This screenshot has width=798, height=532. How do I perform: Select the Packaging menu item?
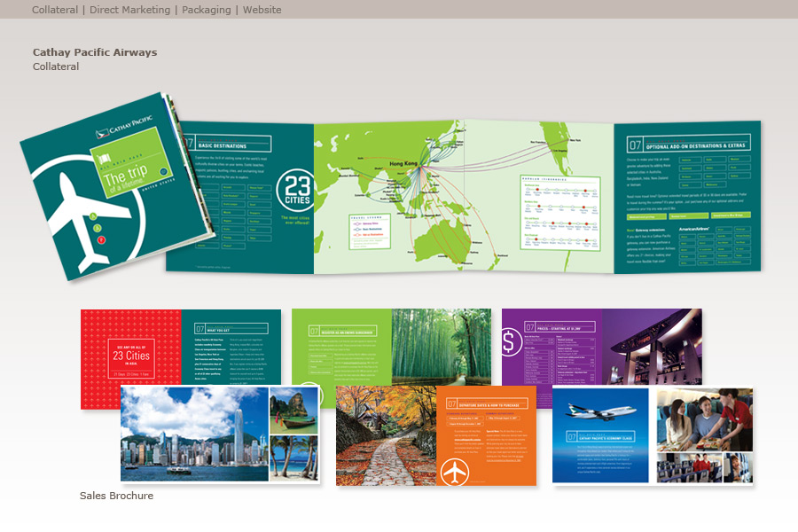point(207,10)
